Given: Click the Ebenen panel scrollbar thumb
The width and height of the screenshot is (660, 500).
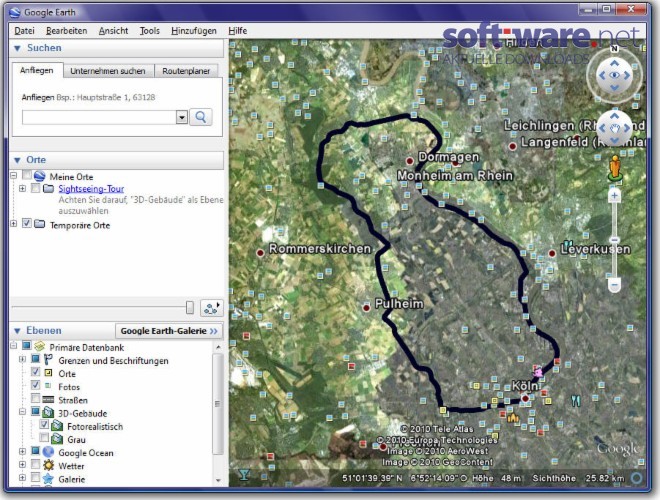Looking at the screenshot, I should (217, 403).
